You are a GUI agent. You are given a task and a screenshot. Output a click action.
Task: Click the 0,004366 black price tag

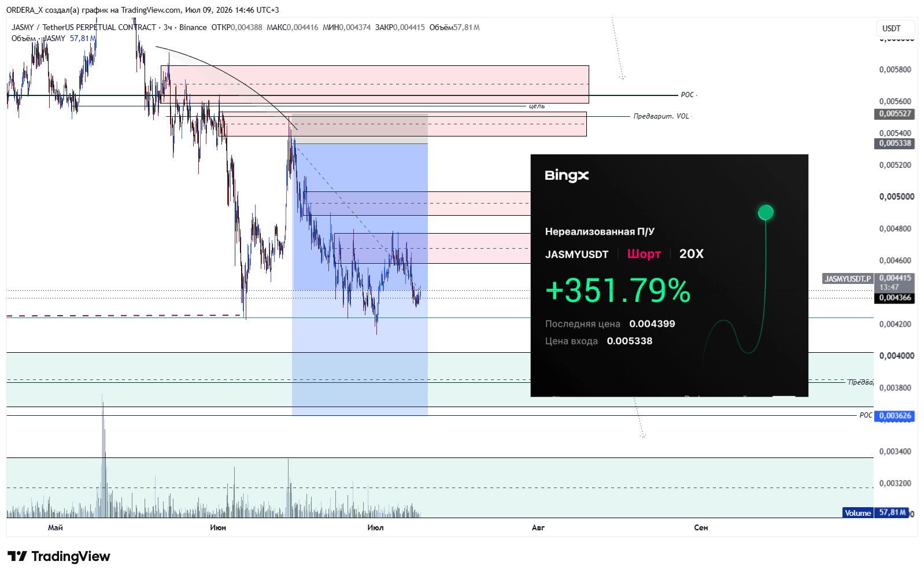click(895, 298)
